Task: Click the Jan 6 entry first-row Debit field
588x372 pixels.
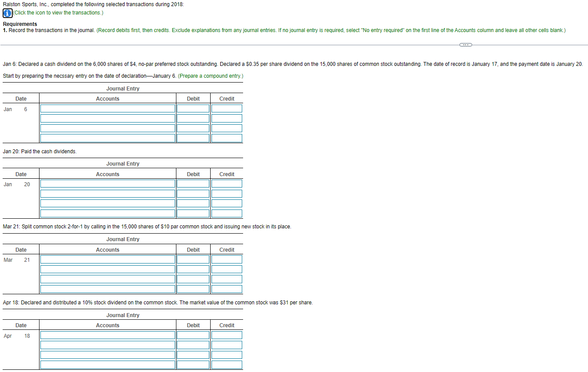Action: coord(193,108)
